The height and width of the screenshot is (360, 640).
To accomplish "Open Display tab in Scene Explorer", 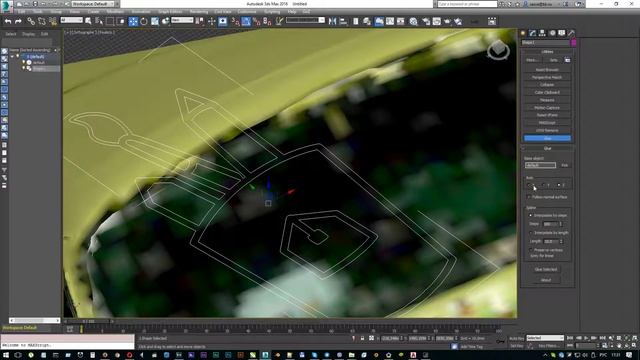I will tap(28, 34).
